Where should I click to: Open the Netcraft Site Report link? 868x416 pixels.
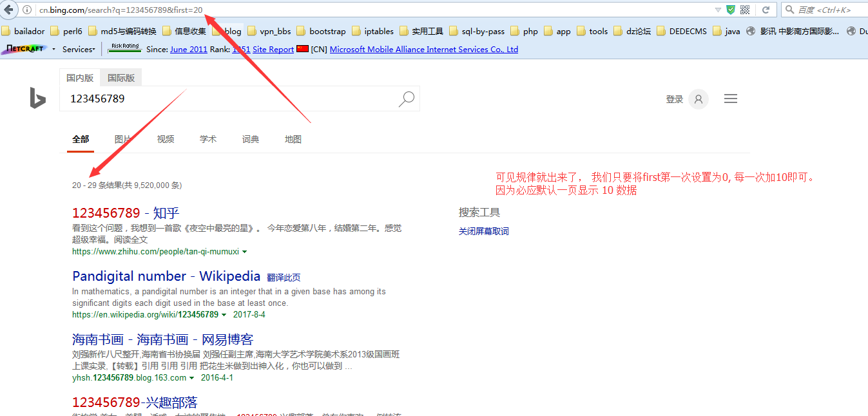pos(273,50)
